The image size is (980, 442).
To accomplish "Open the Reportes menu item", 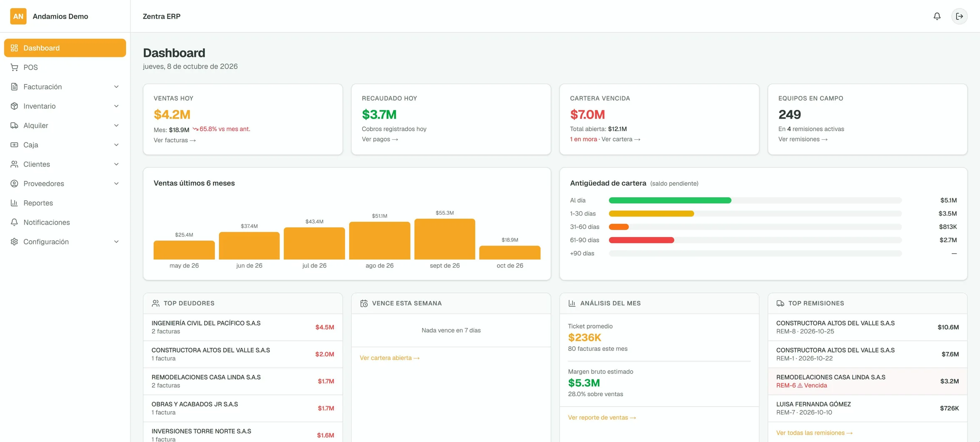I will click(x=65, y=203).
